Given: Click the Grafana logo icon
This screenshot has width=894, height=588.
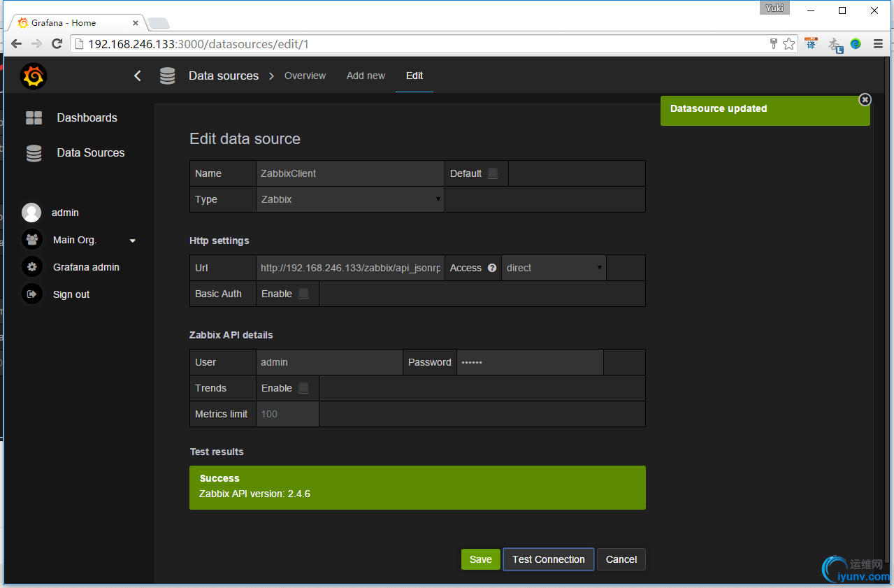Looking at the screenshot, I should tap(34, 76).
